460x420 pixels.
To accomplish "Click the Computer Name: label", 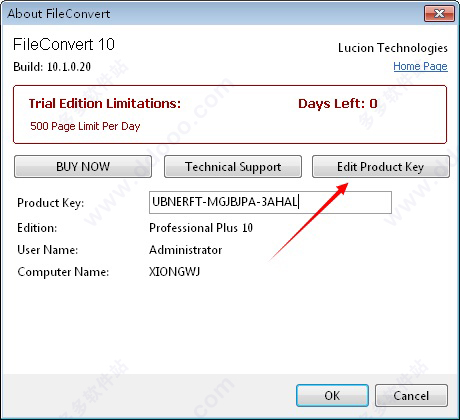I will click(x=63, y=272).
